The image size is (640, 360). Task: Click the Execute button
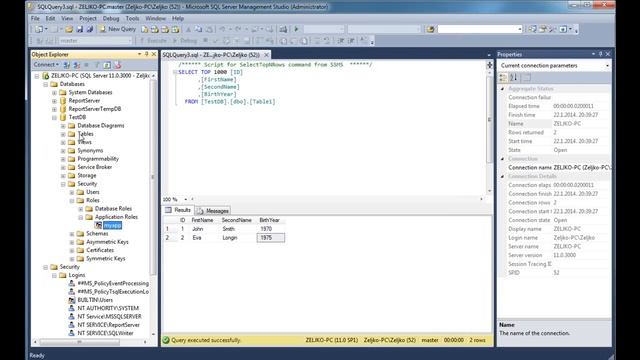(x=153, y=40)
